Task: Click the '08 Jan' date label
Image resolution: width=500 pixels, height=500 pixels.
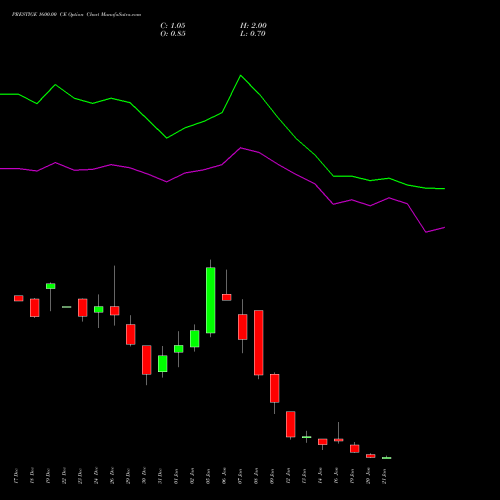Action: click(256, 476)
